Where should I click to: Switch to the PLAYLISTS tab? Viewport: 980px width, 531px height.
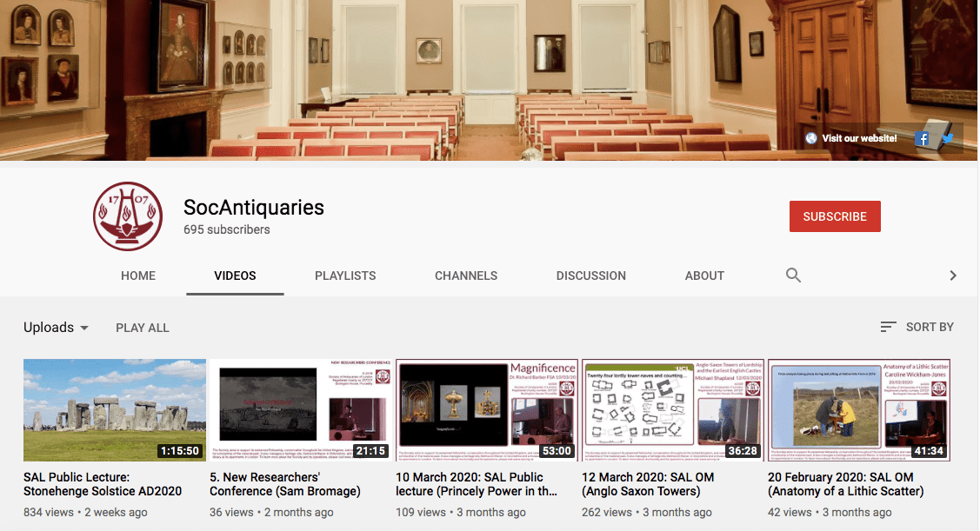pos(345,275)
